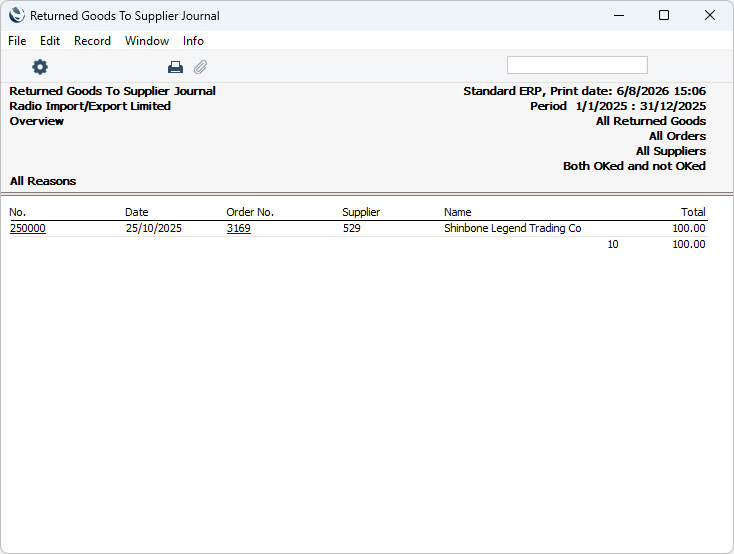Open the Window menu
Image resolution: width=734 pixels, height=554 pixels.
147,41
